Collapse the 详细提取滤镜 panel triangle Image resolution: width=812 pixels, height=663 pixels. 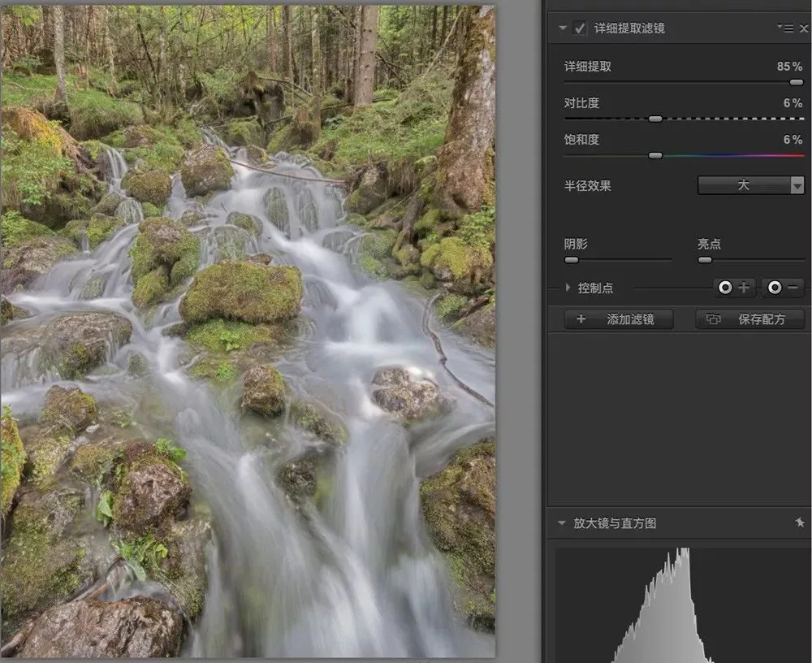point(563,28)
